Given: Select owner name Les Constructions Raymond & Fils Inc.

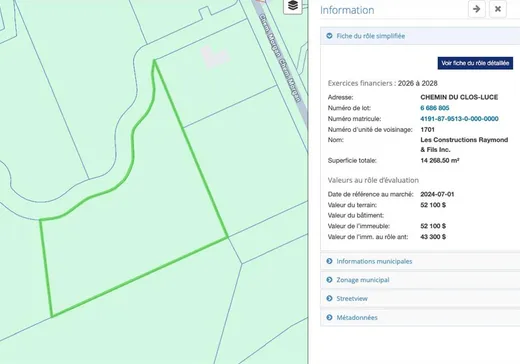Looking at the screenshot, I should click(464, 145).
